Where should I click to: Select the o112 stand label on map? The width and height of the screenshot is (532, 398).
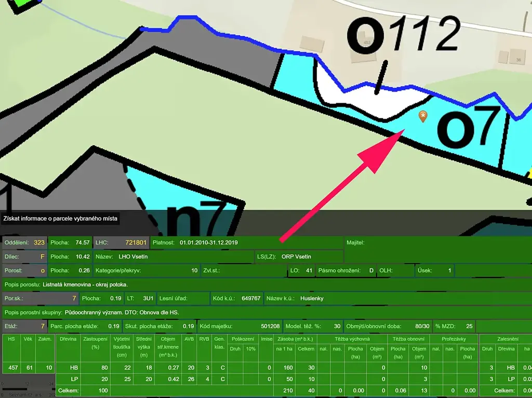[x=403, y=36]
